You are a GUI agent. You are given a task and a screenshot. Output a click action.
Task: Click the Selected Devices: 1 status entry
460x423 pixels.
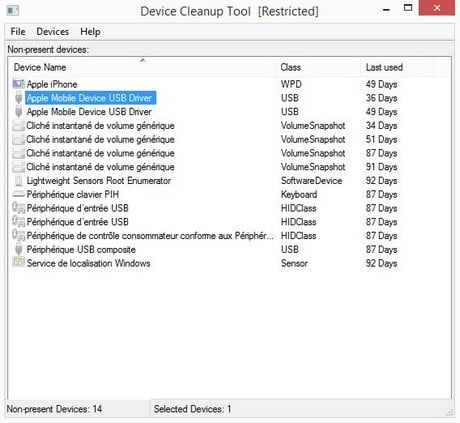192,409
